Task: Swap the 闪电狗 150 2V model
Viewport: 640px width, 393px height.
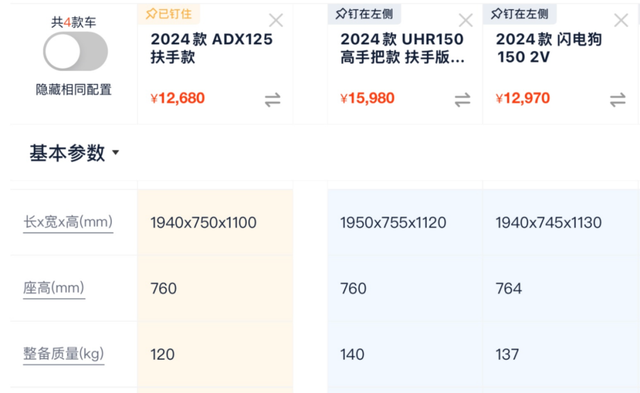Action: [x=618, y=100]
